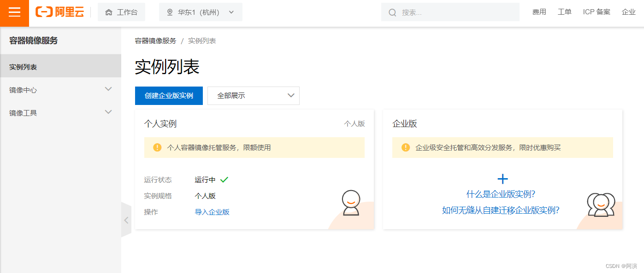Click the enterprise group avatar figure

[601, 205]
